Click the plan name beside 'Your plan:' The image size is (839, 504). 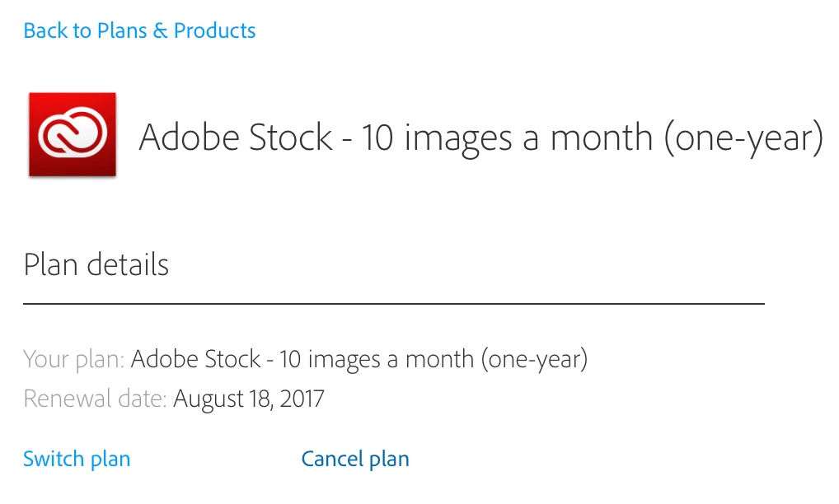359,360
